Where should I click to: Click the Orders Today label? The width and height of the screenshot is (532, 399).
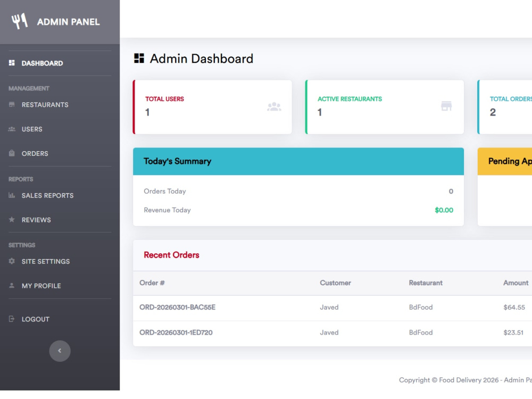pos(165,191)
